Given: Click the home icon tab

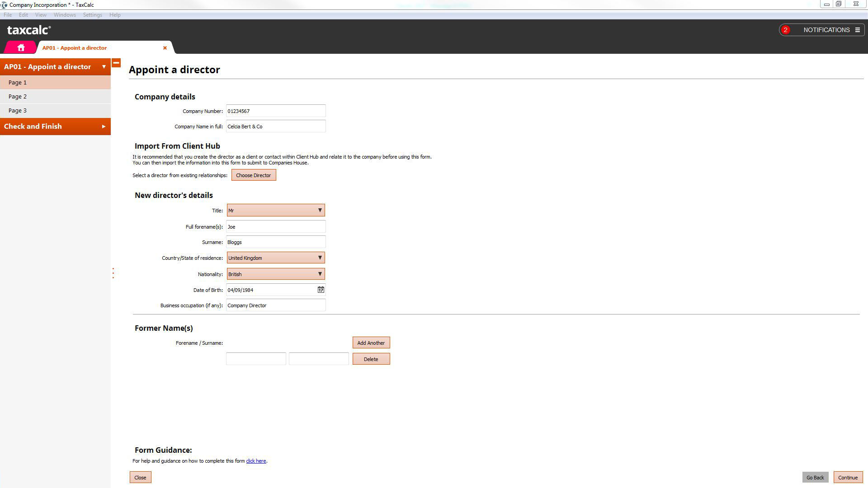Looking at the screenshot, I should point(21,47).
